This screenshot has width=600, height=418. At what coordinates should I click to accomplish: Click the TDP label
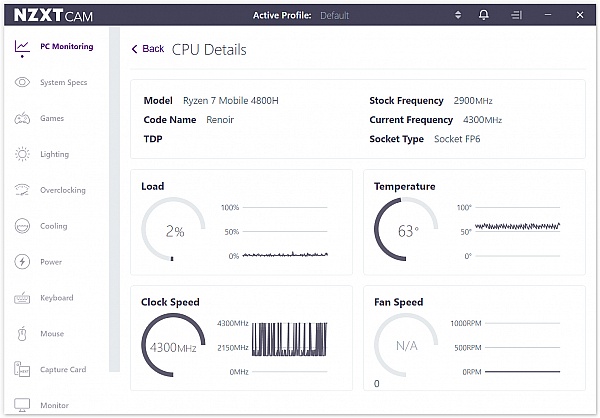click(x=153, y=139)
